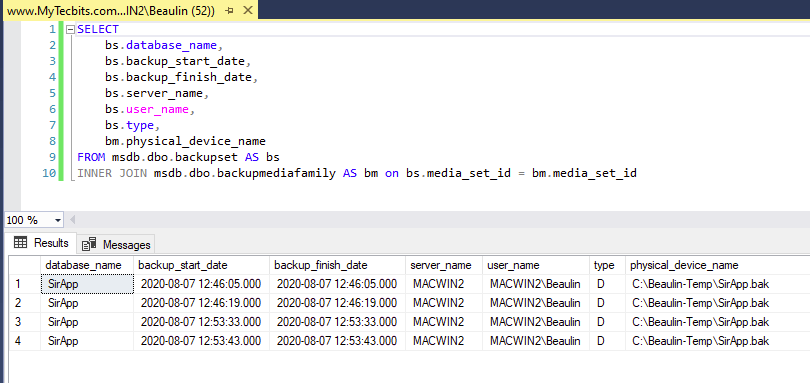Click the user_name column header
The height and width of the screenshot is (383, 810).
[x=536, y=265]
